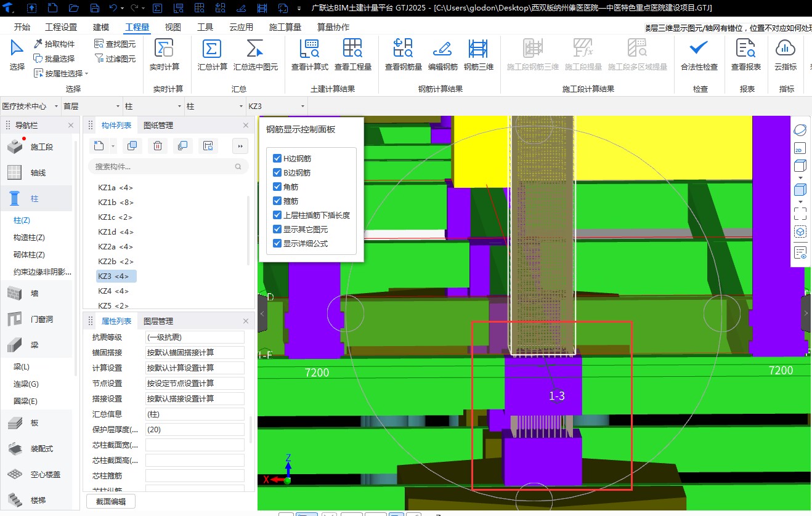Click new component icon in 构件列表
Screen dimensions: 812x516
[x=99, y=146]
